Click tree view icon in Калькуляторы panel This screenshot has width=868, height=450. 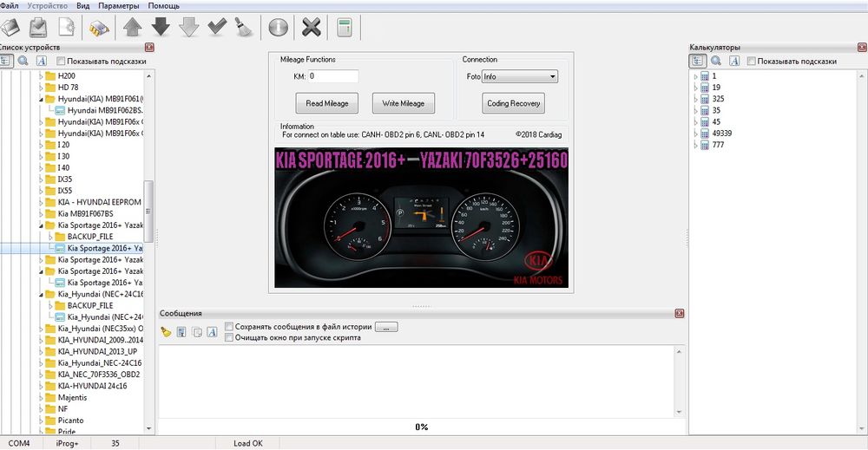(697, 61)
